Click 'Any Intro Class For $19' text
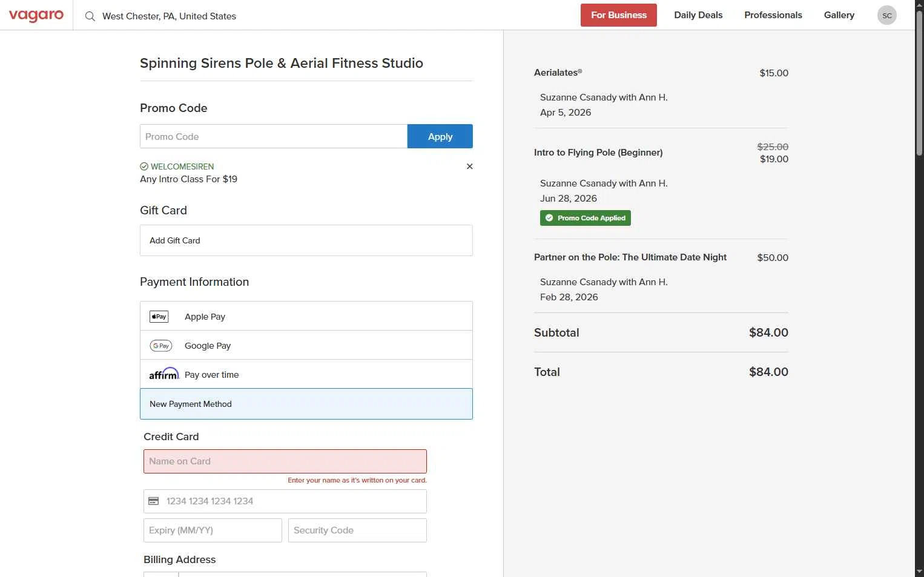 (188, 179)
